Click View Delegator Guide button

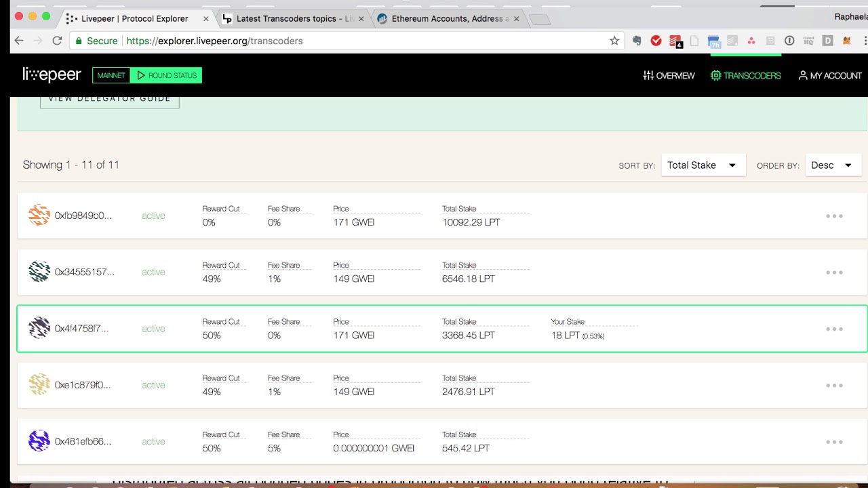tap(109, 99)
